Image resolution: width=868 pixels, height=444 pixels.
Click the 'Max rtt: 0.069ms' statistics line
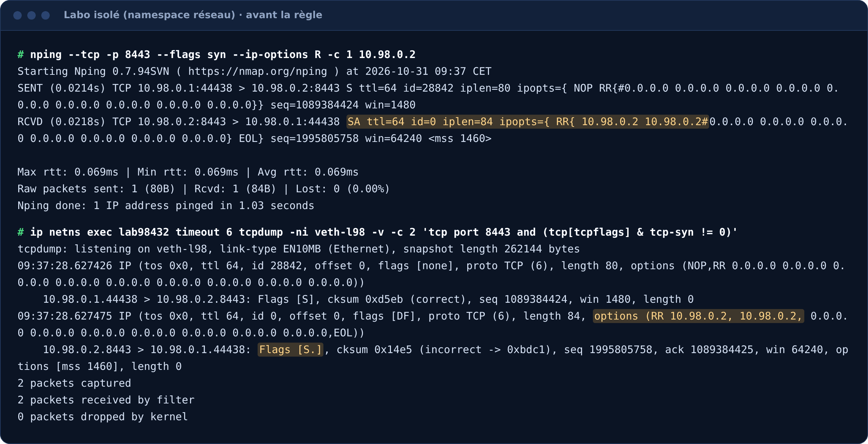tap(188, 172)
